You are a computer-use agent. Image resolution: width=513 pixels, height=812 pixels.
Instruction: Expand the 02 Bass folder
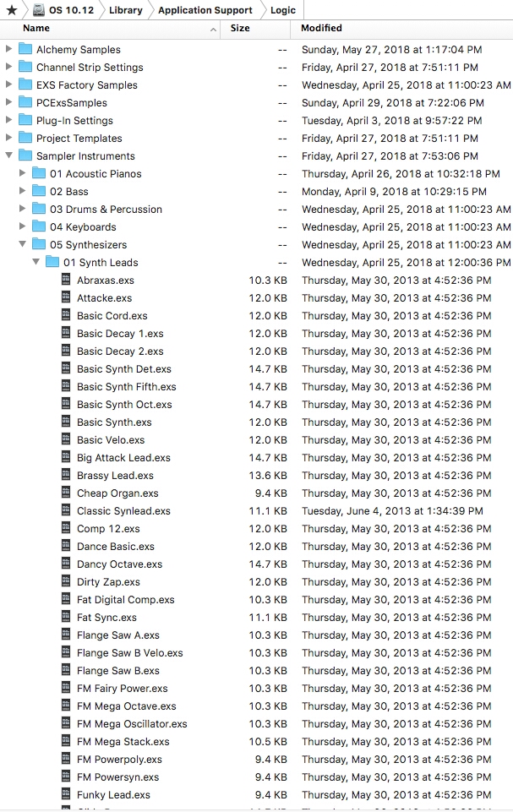(x=22, y=191)
